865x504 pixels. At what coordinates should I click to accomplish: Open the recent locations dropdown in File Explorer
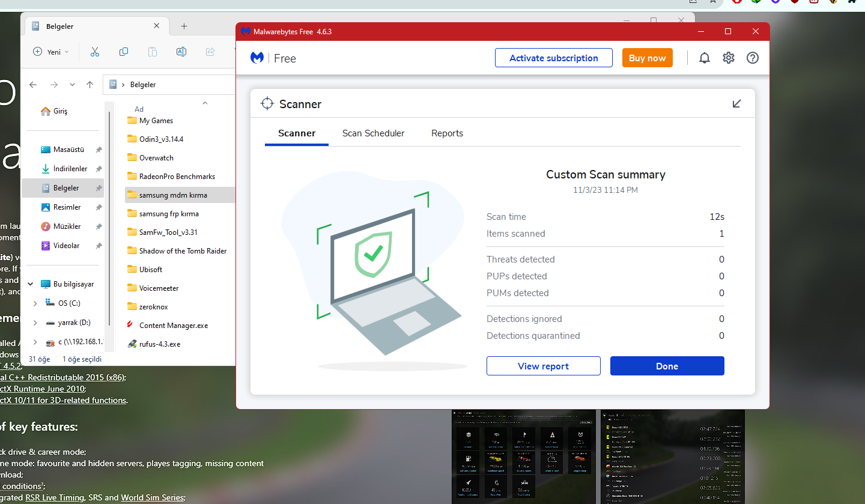coord(72,85)
